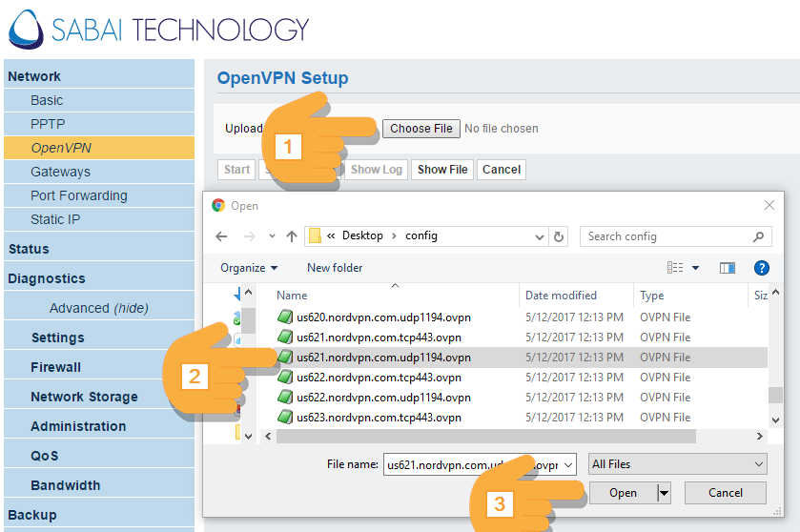Go up one folder level arrow

tap(292, 236)
